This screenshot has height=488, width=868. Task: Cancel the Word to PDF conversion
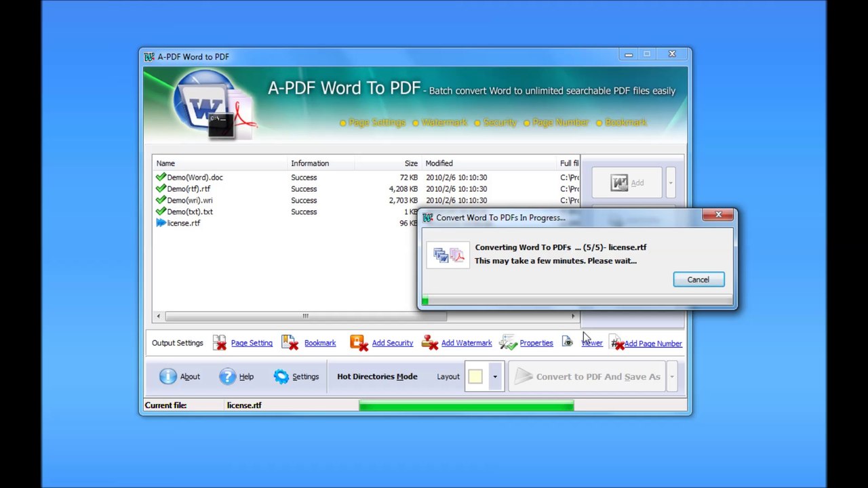[x=698, y=279]
